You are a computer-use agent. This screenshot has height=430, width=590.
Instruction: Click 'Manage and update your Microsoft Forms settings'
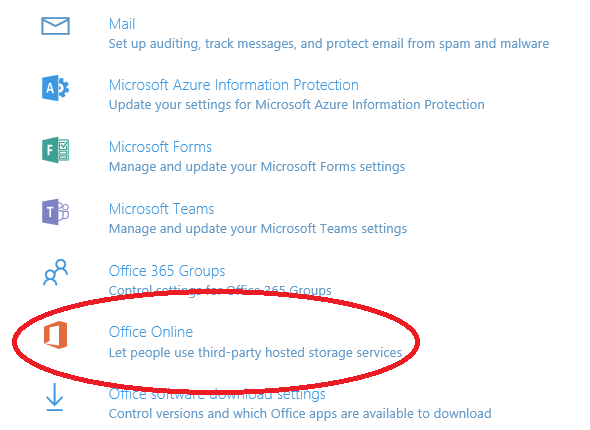pos(257,167)
